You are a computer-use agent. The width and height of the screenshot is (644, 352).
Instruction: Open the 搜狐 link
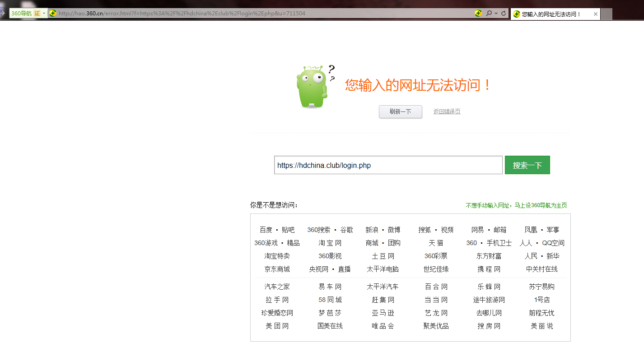[425, 230]
